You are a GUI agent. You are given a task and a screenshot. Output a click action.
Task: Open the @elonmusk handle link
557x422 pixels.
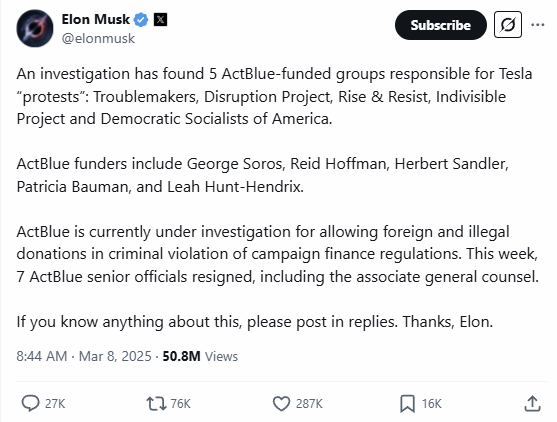pyautogui.click(x=98, y=38)
